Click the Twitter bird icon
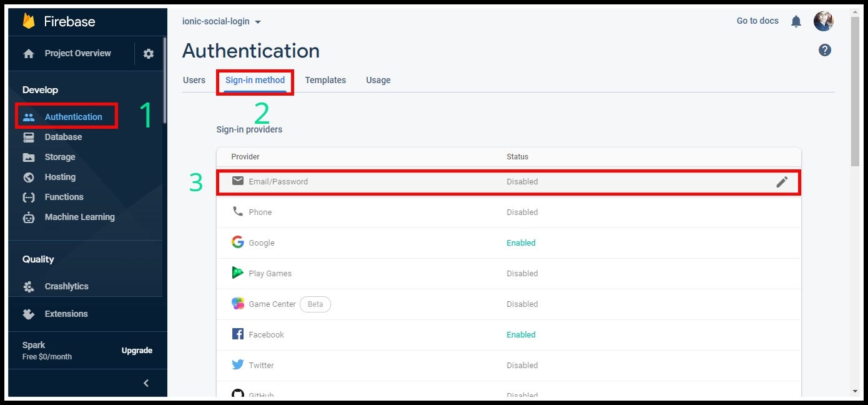 click(x=238, y=364)
